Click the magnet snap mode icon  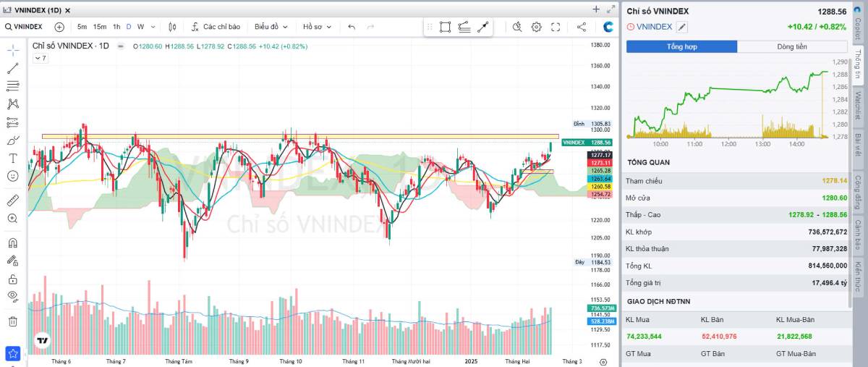[12, 243]
